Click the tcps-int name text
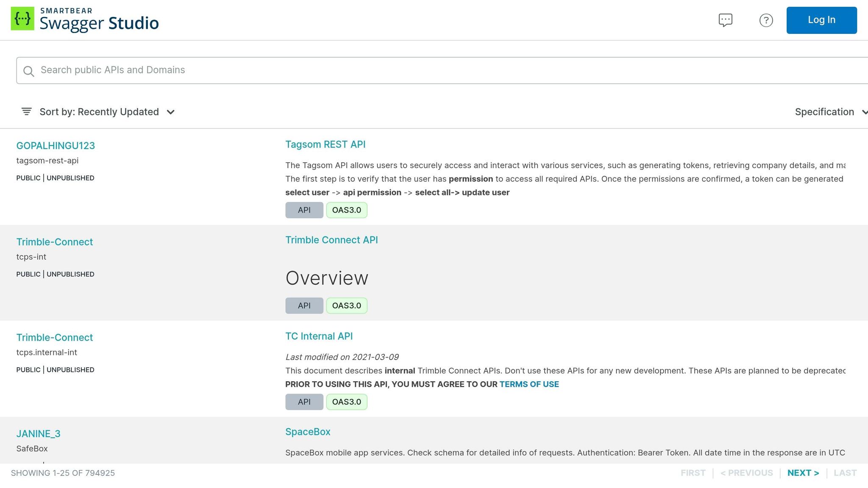Image resolution: width=868 pixels, height=488 pixels. click(x=31, y=257)
